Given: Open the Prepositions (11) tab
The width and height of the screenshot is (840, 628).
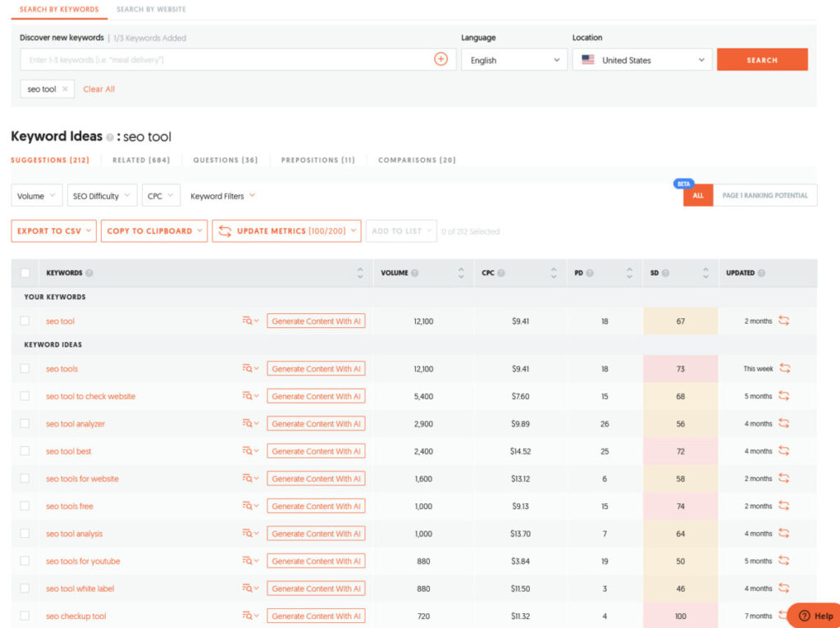Looking at the screenshot, I should tap(317, 160).
